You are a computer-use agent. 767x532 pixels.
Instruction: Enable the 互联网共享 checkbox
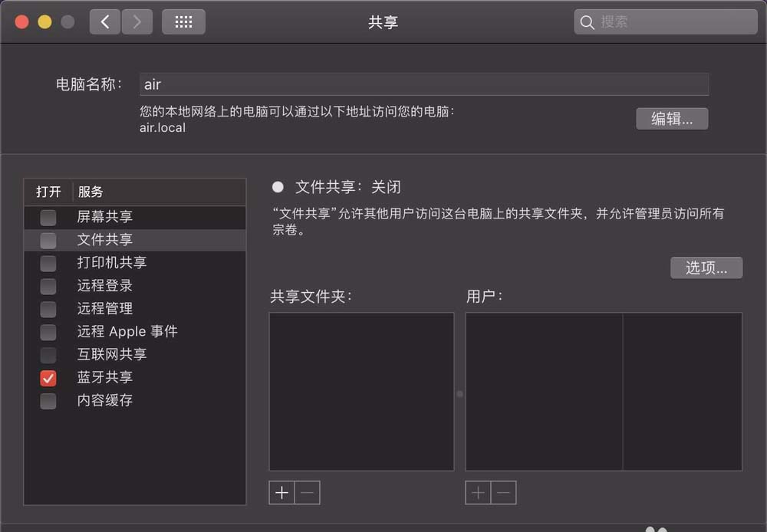point(48,355)
